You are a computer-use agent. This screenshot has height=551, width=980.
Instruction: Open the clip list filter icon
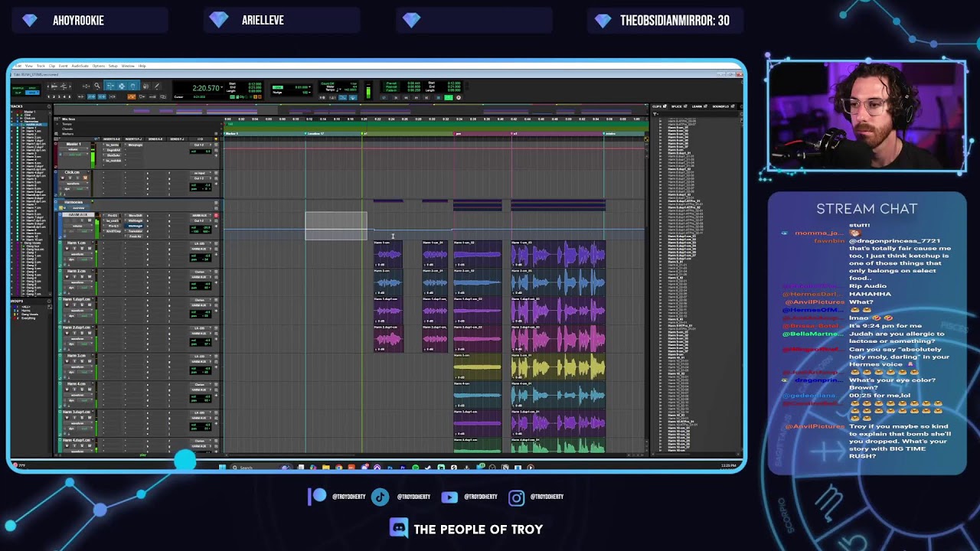[x=655, y=114]
